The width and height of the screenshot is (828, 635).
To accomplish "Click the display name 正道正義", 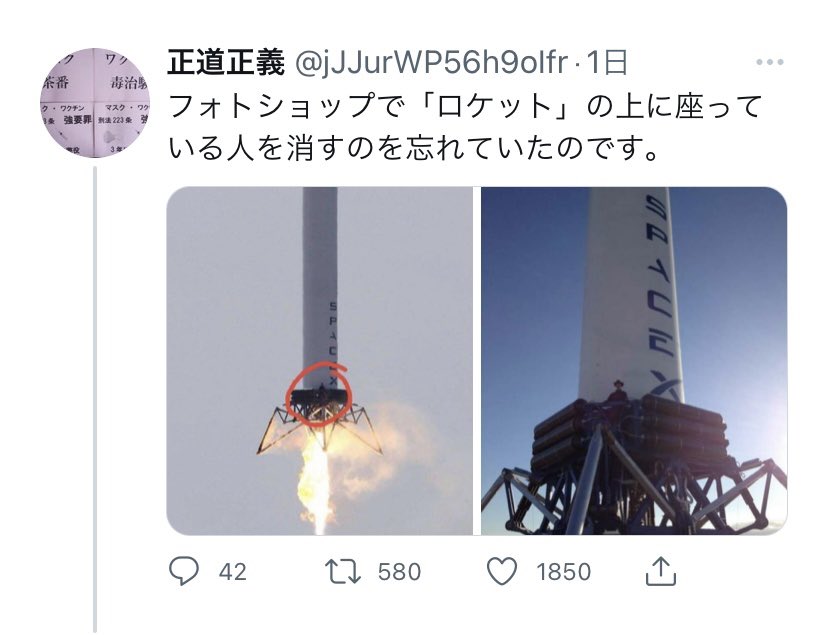I will pos(226,63).
